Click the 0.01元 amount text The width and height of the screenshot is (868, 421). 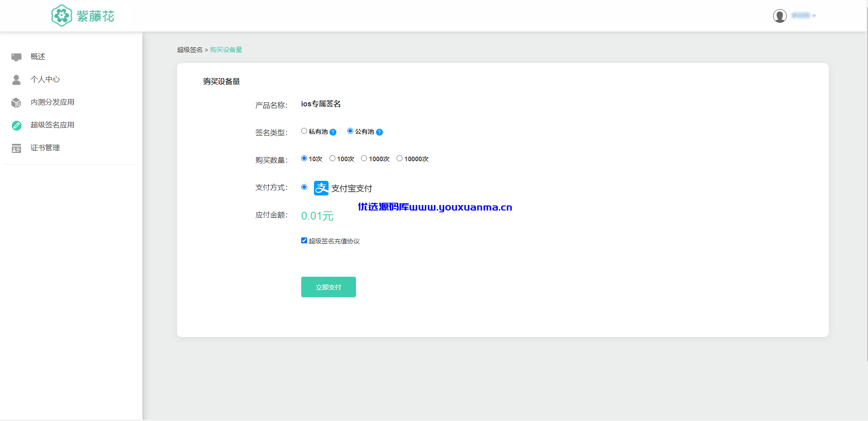(317, 216)
